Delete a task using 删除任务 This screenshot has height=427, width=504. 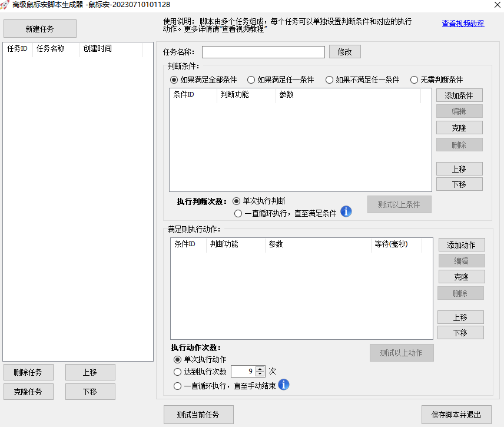coord(28,372)
